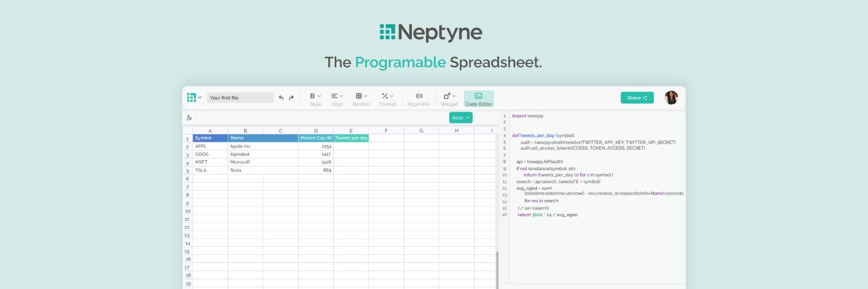The width and height of the screenshot is (868, 289).
Task: Click the Hyperlink icon
Action: [419, 96]
